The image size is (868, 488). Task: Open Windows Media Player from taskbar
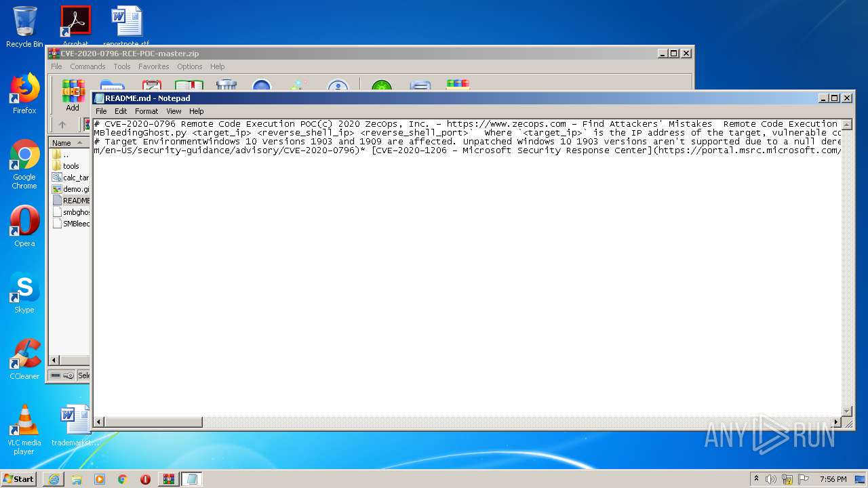(x=100, y=479)
